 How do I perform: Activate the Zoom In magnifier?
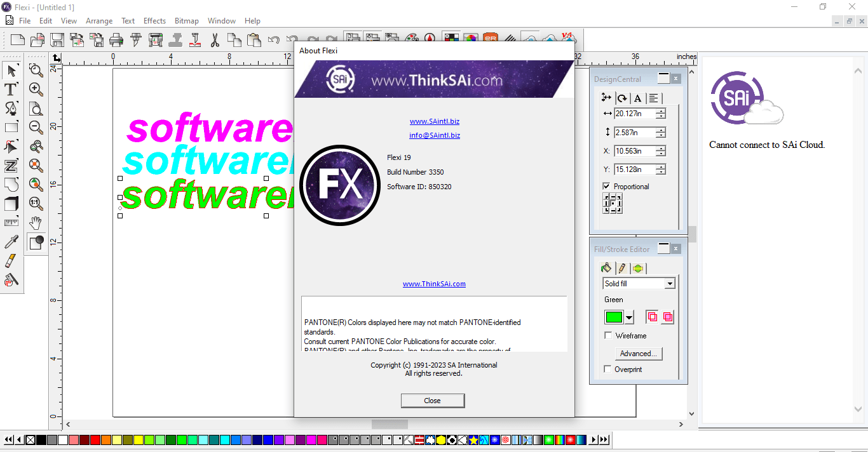click(x=36, y=90)
